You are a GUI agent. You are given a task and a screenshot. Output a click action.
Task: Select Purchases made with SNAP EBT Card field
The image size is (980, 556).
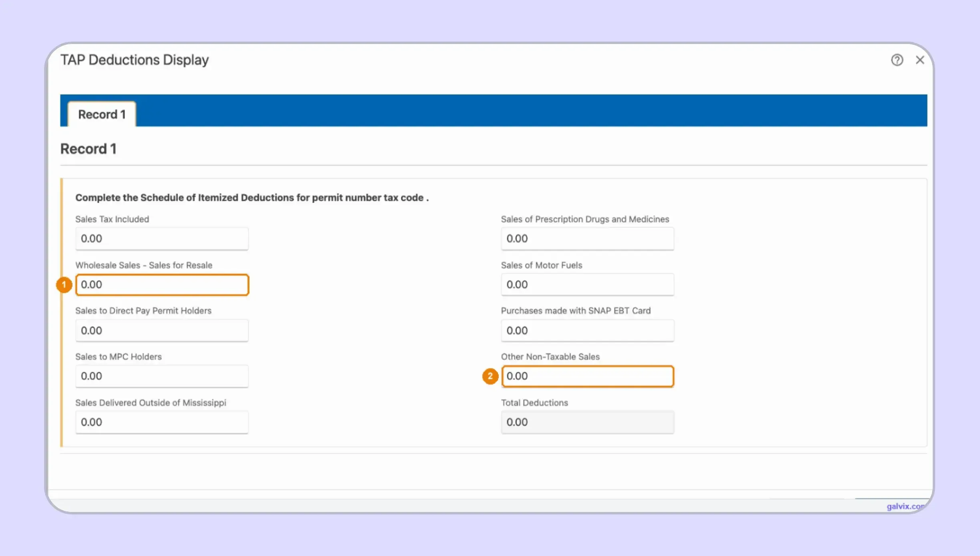point(587,330)
